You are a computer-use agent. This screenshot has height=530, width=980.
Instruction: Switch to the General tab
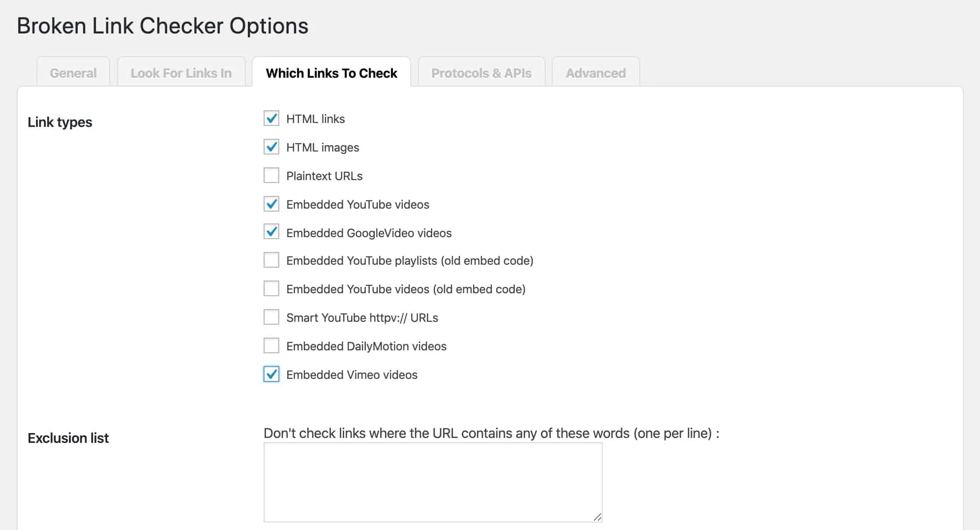click(x=73, y=73)
